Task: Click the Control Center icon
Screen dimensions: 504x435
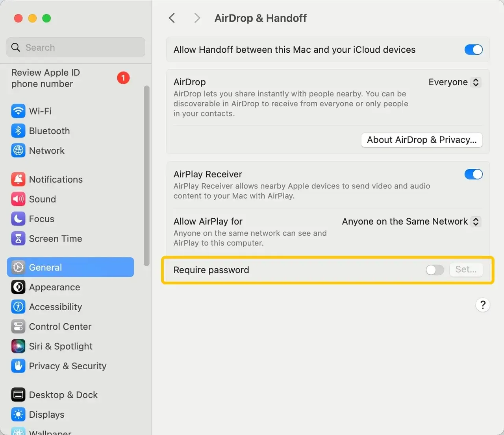Action: pos(18,326)
